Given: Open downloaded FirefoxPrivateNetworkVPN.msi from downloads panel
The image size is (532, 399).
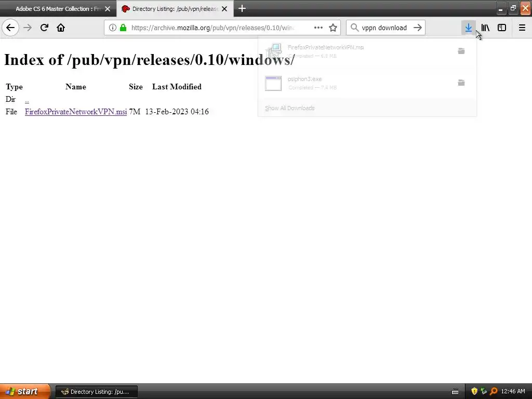Looking at the screenshot, I should click(x=356, y=51).
